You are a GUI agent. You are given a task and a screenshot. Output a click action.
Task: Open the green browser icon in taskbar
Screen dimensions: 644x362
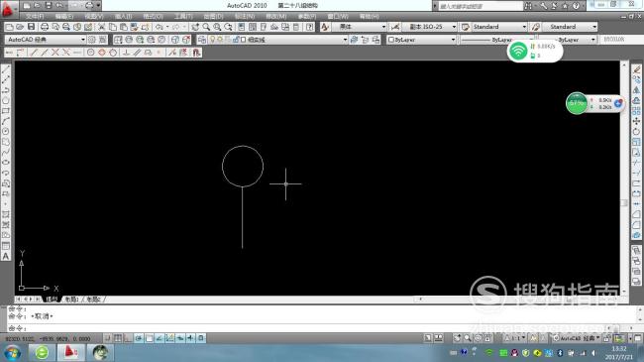42,352
